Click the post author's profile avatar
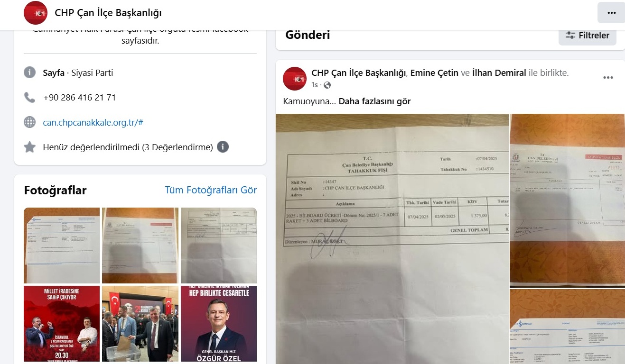This screenshot has width=625, height=364. click(295, 79)
